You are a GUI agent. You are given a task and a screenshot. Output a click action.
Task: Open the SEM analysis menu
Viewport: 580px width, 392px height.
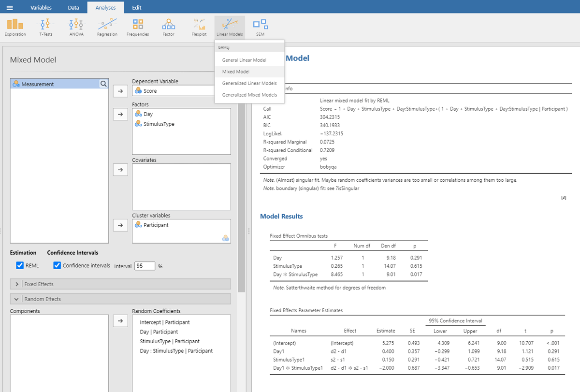click(260, 27)
